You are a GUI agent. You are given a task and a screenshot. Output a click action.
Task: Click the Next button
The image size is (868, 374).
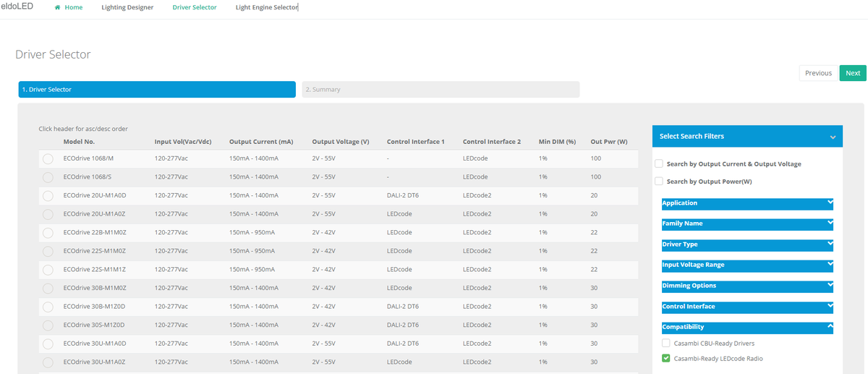pyautogui.click(x=853, y=73)
